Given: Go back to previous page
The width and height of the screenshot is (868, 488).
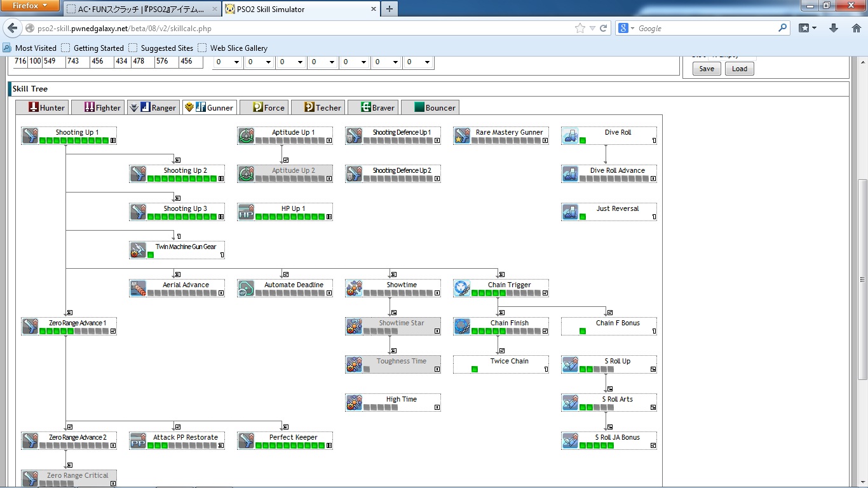Looking at the screenshot, I should (12, 28).
